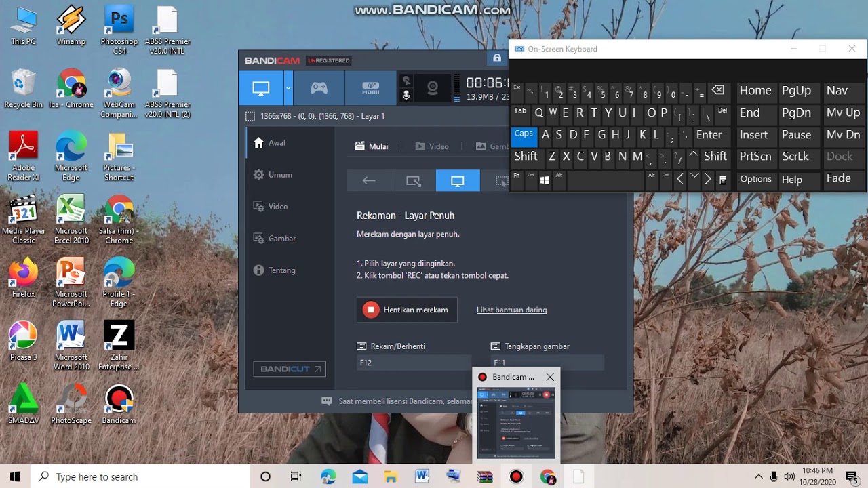Viewport: 868px width, 488px height.
Task: Select the HDMI device recording mode
Action: pos(370,88)
